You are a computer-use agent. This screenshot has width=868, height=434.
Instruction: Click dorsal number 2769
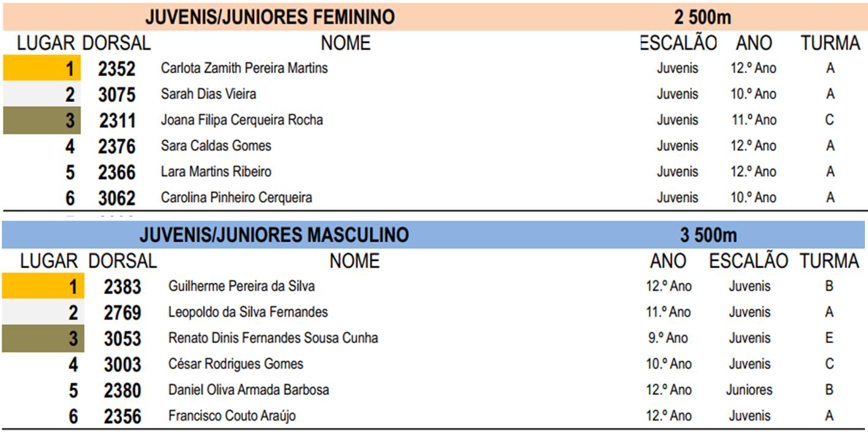(122, 313)
